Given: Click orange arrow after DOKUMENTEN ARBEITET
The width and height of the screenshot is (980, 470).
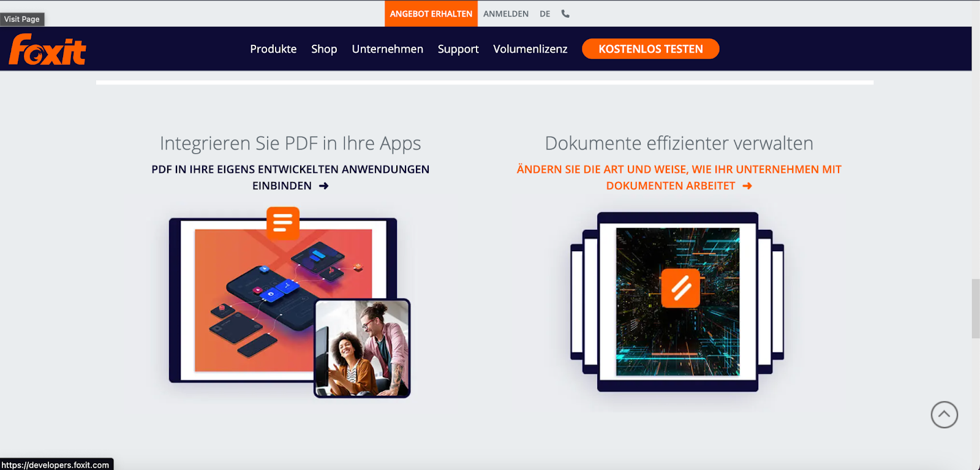Looking at the screenshot, I should pos(747,186).
